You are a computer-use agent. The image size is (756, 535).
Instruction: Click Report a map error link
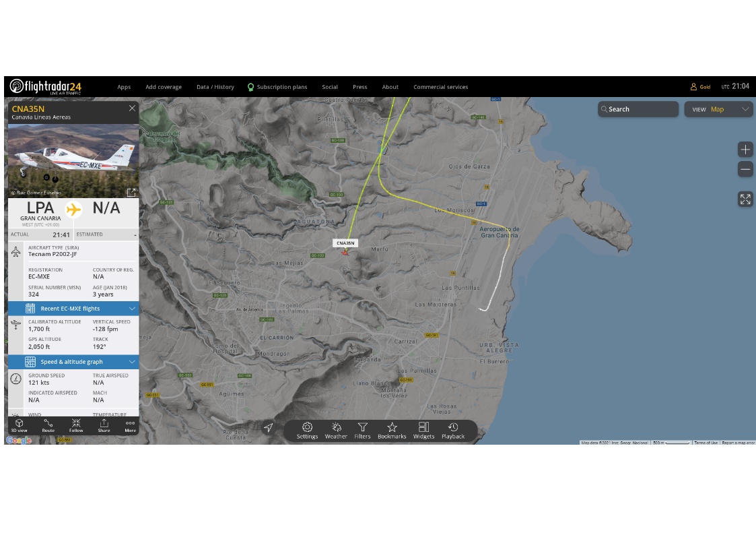click(x=738, y=443)
